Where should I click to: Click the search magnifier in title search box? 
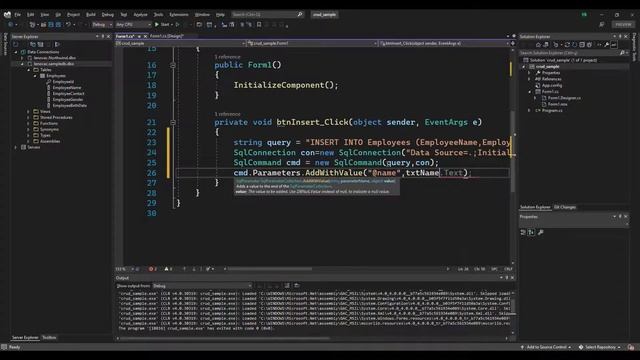click(x=300, y=14)
